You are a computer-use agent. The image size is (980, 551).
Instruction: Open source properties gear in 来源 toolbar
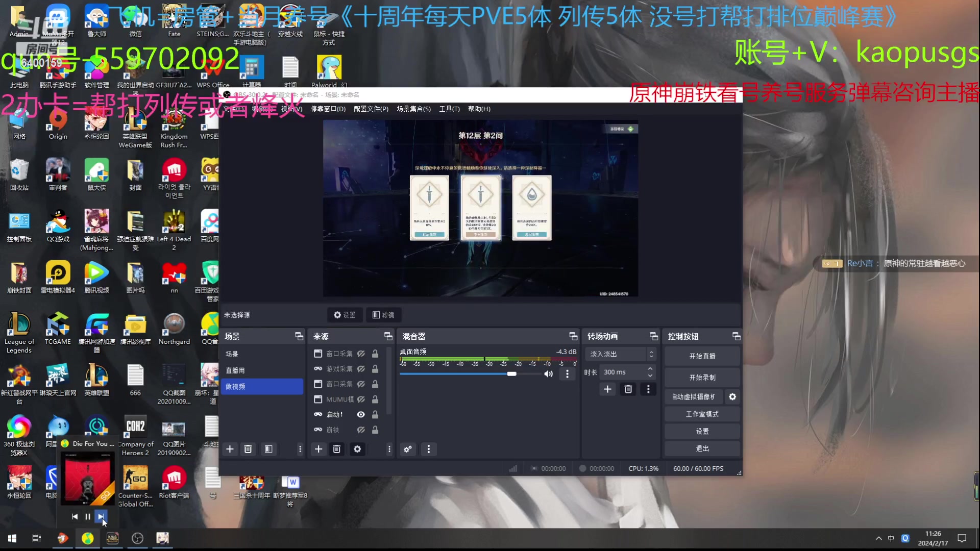[x=357, y=449]
